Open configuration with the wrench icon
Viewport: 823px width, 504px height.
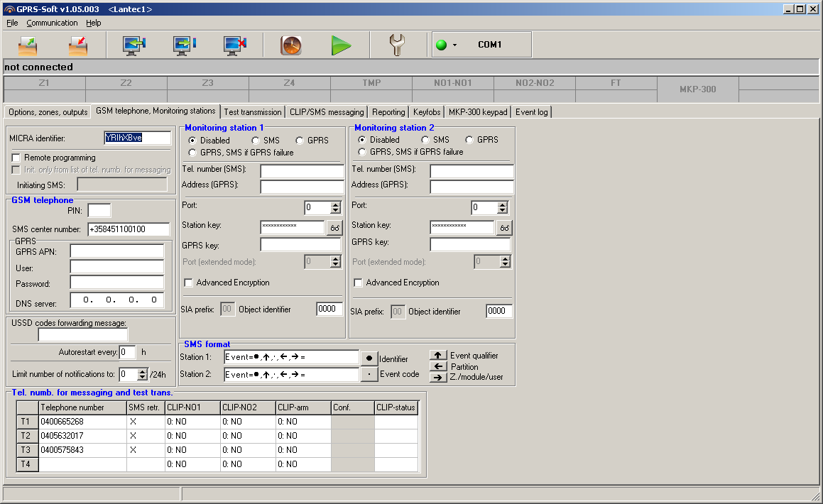(397, 45)
